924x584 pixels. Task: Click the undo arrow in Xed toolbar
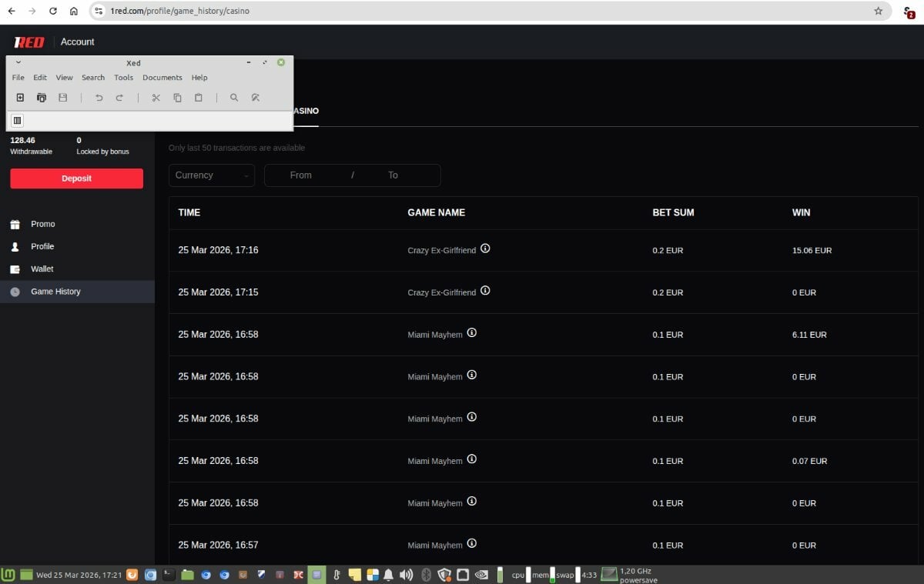99,98
